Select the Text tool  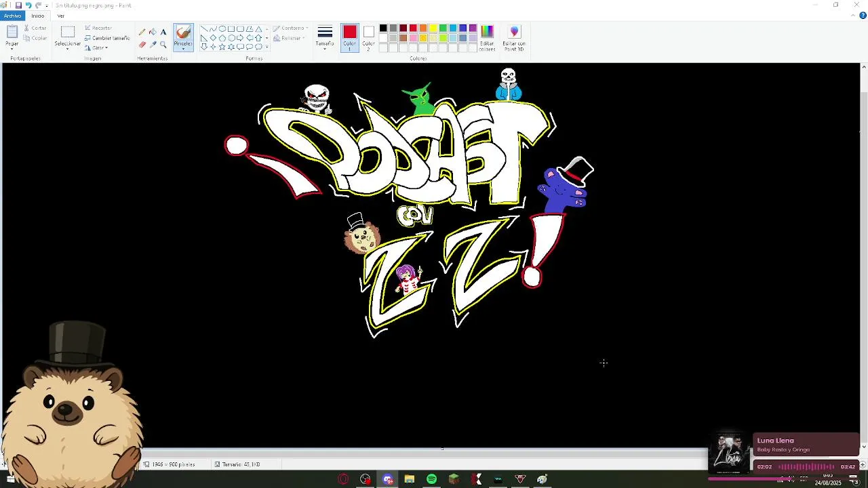pyautogui.click(x=163, y=32)
